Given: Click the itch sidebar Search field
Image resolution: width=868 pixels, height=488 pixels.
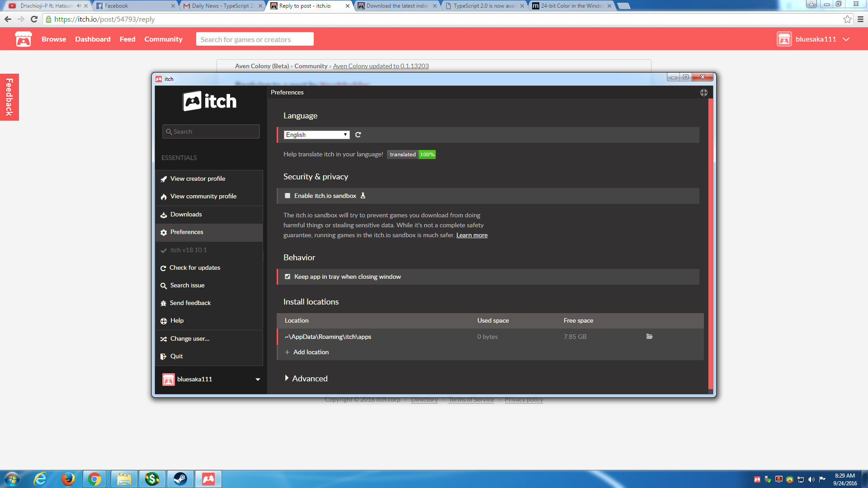Looking at the screenshot, I should tap(211, 131).
